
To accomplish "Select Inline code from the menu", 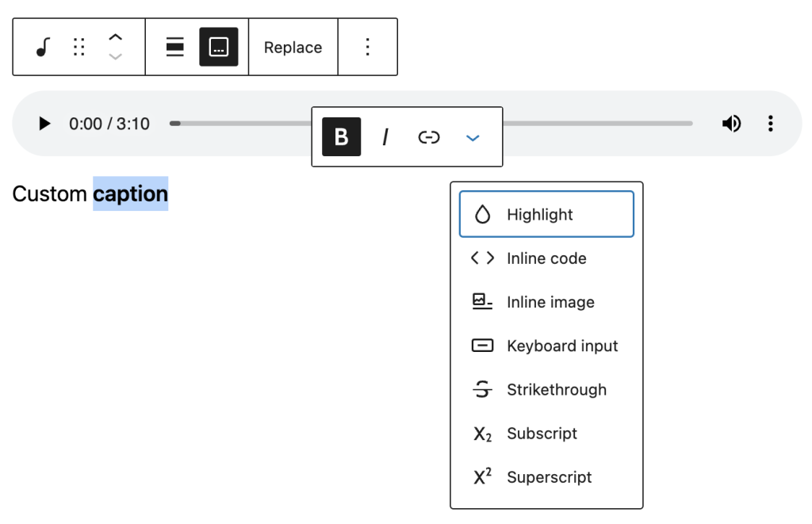I will (546, 258).
